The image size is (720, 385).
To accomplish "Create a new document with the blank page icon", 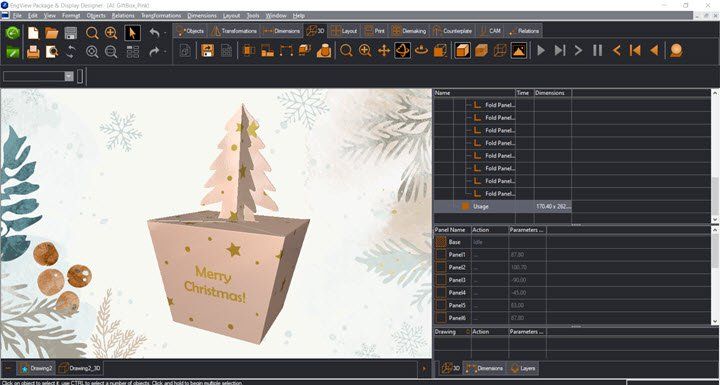I will coord(33,33).
